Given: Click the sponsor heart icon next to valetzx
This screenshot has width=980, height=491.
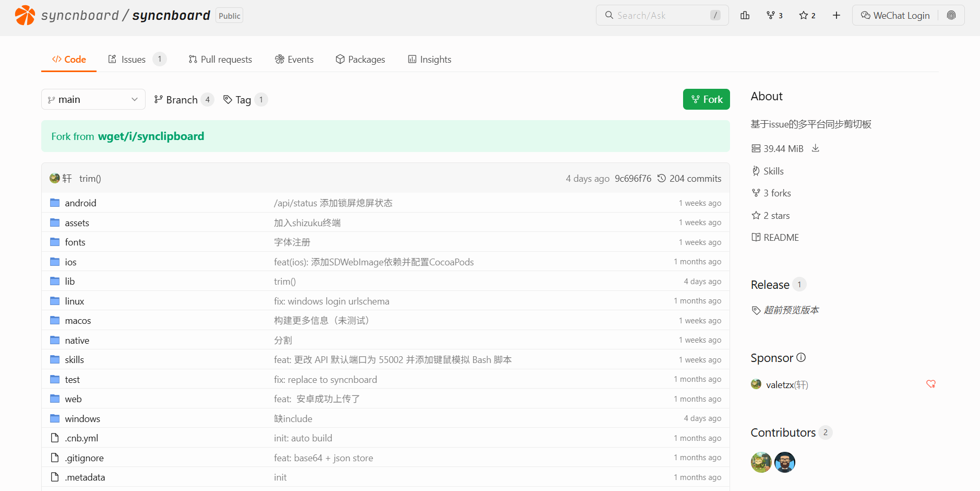Looking at the screenshot, I should click(931, 384).
